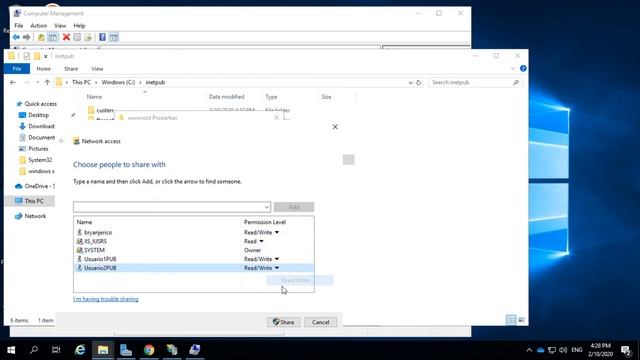The image size is (640, 360).
Task: Open File menu in Computer Management
Action: pos(19,26)
